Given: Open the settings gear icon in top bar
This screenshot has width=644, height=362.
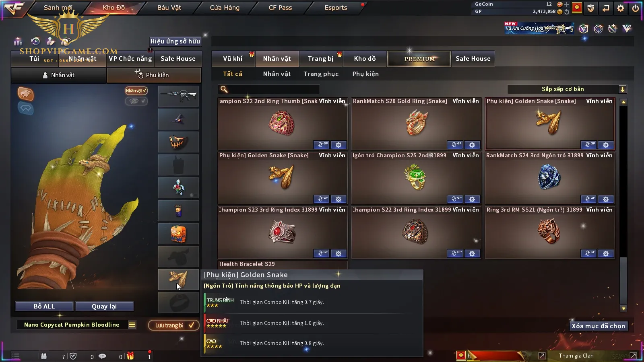Looking at the screenshot, I should click(621, 8).
